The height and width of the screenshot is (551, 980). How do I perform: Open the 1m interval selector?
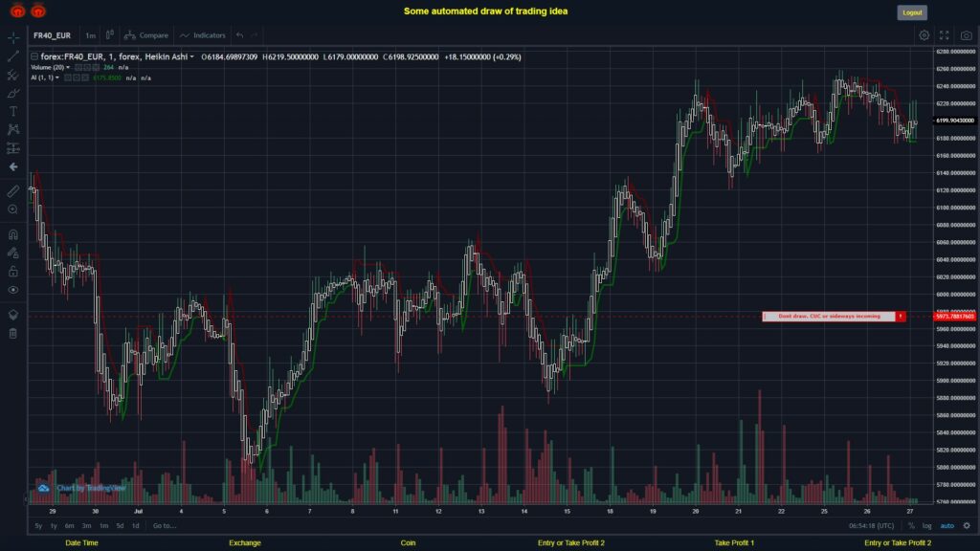(91, 35)
